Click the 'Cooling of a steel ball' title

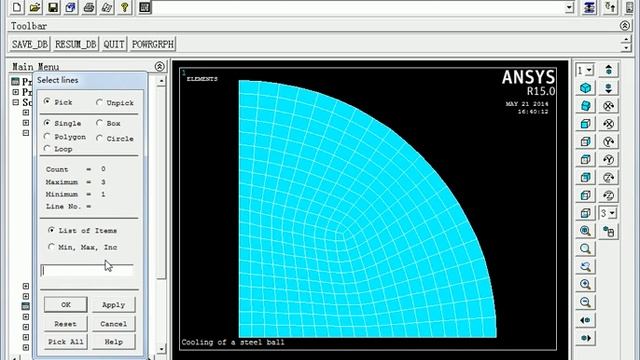tap(233, 342)
